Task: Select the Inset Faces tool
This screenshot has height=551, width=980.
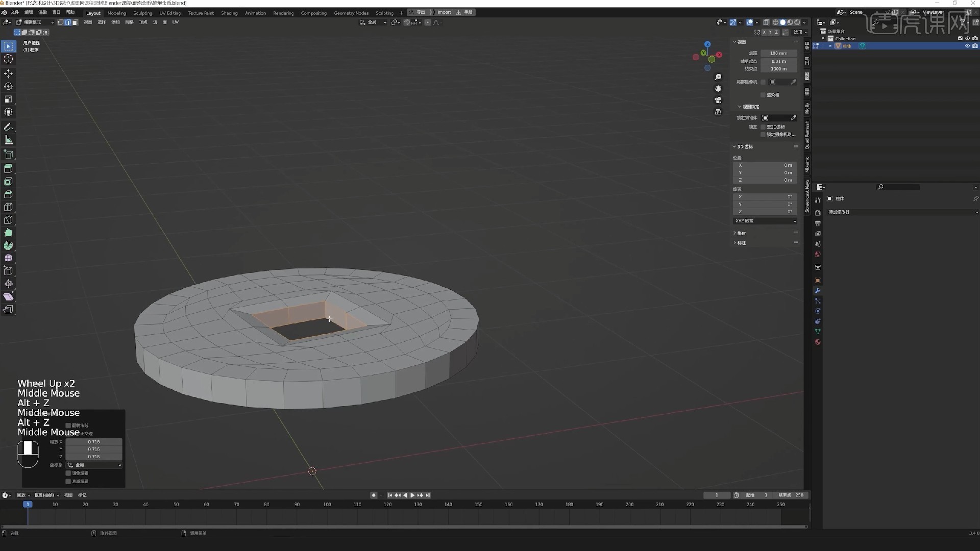Action: click(8, 181)
